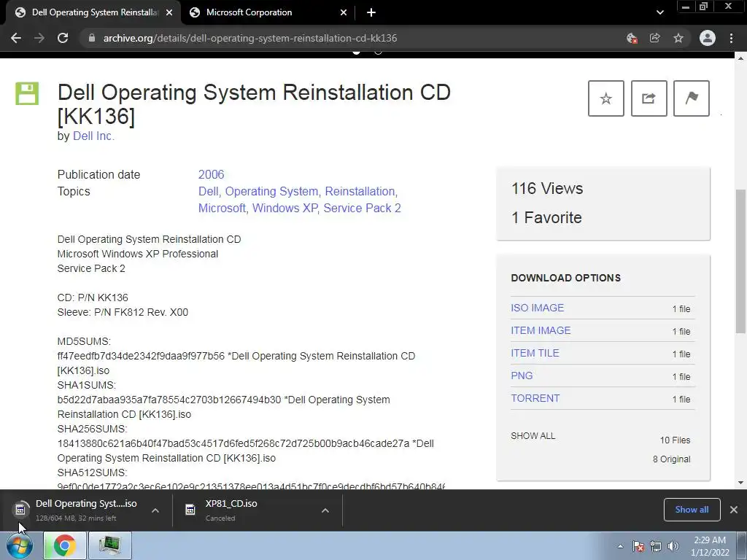This screenshot has width=747, height=560.
Task: Favorite the item with the star button
Action: (606, 98)
